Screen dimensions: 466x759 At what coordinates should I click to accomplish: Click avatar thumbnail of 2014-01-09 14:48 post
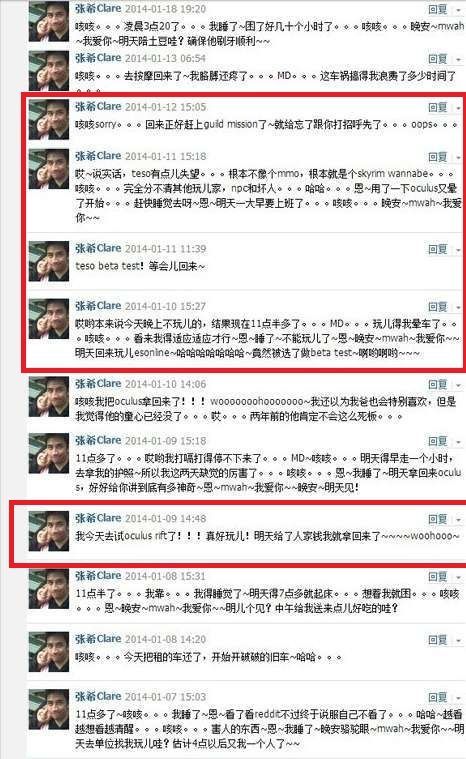point(48,531)
